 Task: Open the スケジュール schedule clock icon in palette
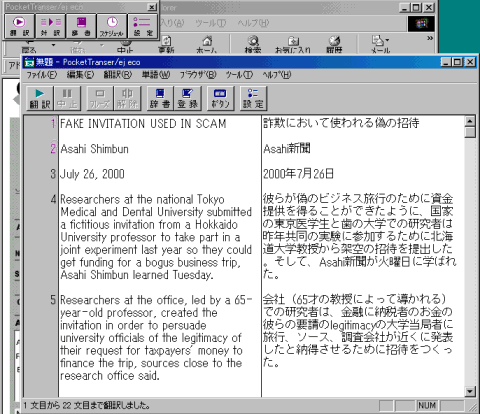tap(112, 26)
